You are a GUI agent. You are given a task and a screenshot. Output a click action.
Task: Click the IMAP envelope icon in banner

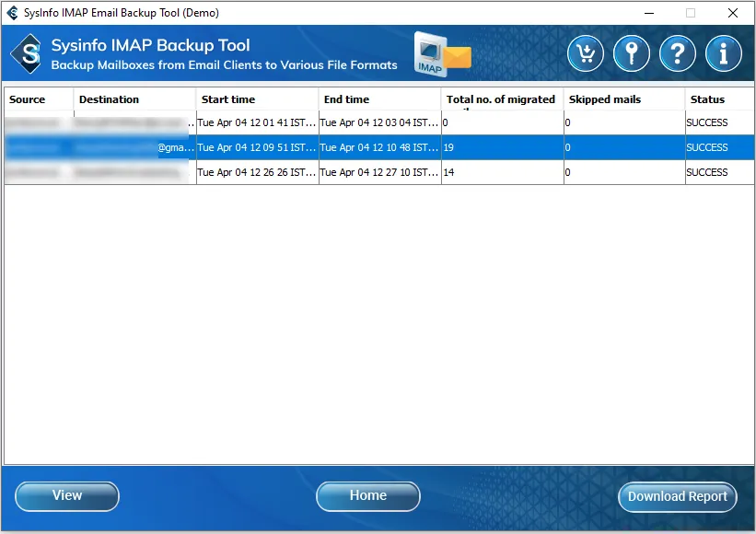click(x=441, y=54)
